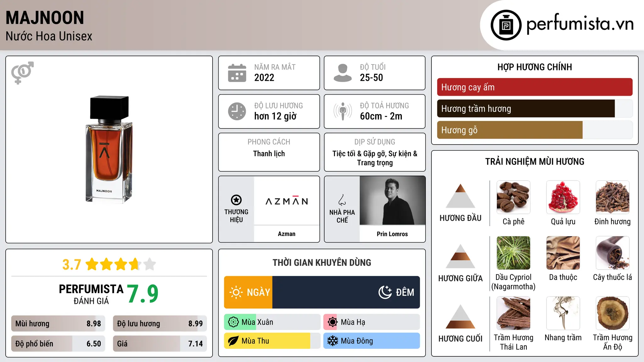Screen dimensions: 644x362
Task: Click the release year value 2022
Action: 264,78
